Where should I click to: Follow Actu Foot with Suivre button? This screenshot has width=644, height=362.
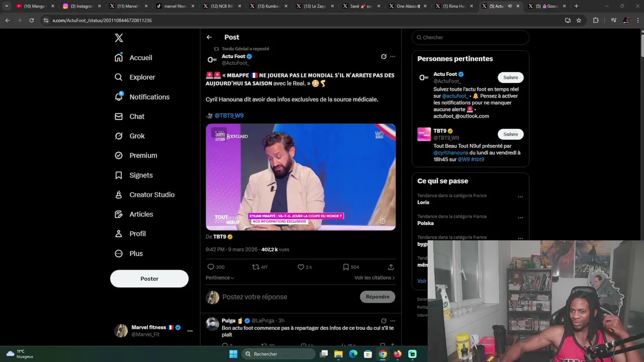click(x=511, y=77)
